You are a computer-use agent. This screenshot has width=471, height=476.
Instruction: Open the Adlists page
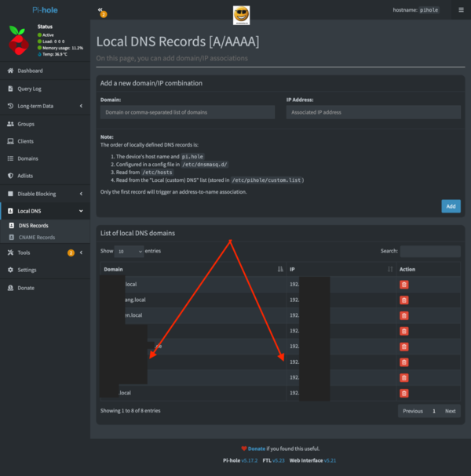(x=45, y=176)
